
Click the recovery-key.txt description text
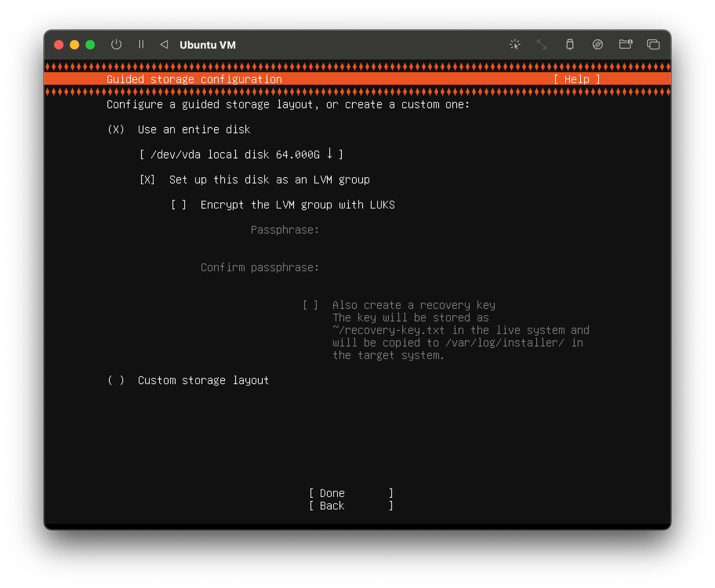coord(461,336)
